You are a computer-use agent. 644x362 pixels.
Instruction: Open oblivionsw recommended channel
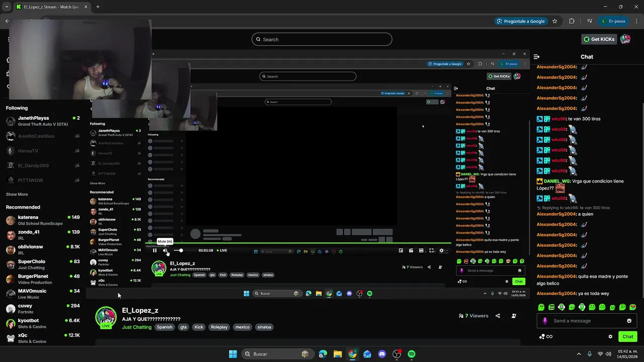coord(43,249)
